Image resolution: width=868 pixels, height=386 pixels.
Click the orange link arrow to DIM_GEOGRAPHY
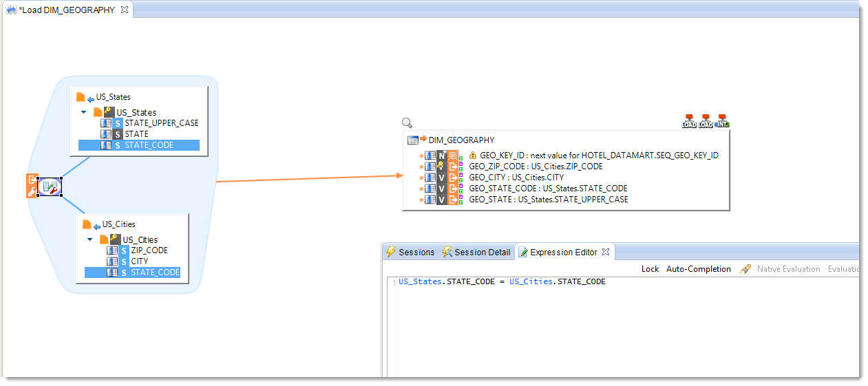(309, 178)
